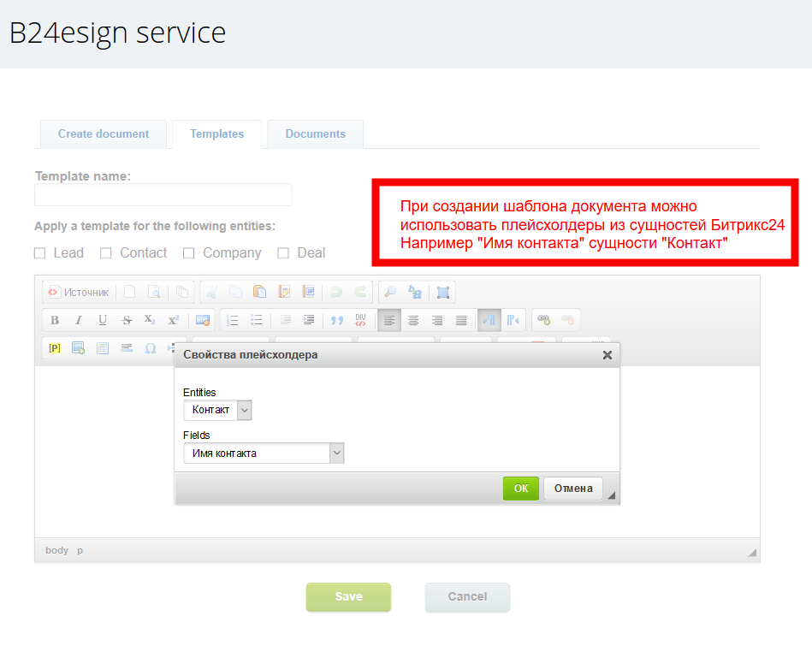Insert a block quote
Viewport: 812px width, 652px height.
[x=337, y=320]
